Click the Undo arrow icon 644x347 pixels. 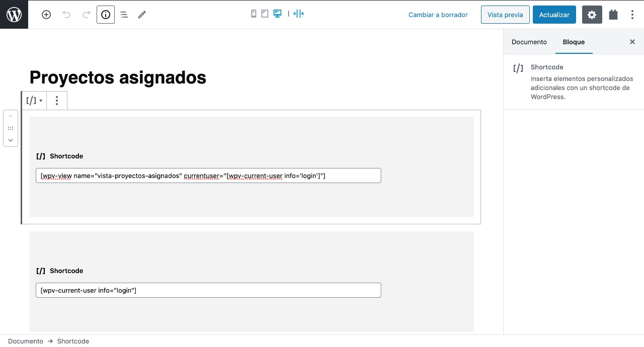pos(66,15)
